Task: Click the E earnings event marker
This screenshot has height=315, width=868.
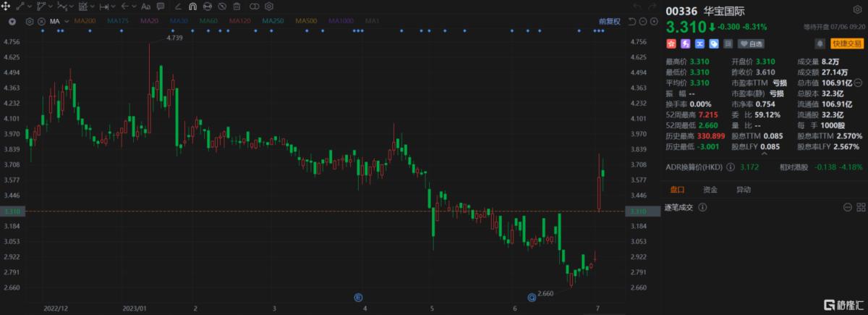Action: coord(357,297)
